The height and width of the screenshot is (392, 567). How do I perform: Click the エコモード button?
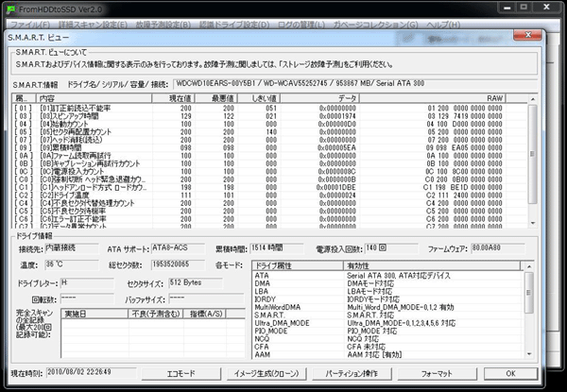point(180,373)
